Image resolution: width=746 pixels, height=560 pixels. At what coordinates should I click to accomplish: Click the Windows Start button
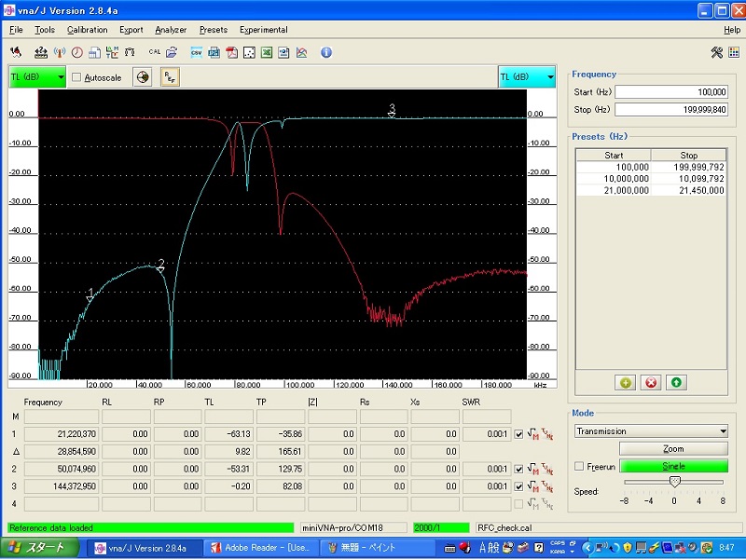pyautogui.click(x=40, y=548)
